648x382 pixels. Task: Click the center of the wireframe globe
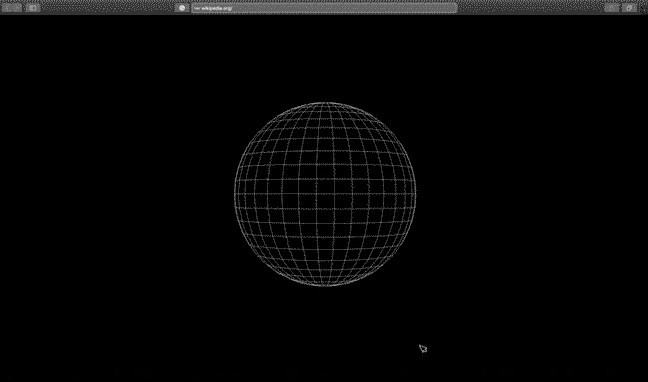(x=325, y=194)
